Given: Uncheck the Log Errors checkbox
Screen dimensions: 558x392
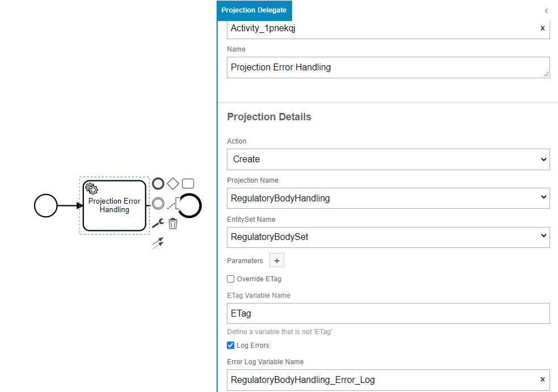Looking at the screenshot, I should [x=231, y=345].
